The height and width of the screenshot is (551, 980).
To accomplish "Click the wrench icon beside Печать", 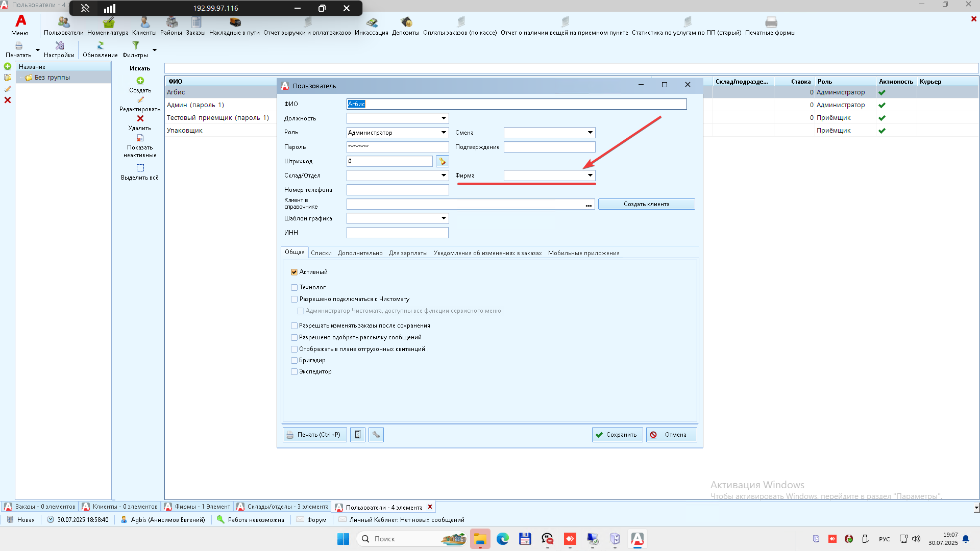I will pos(376,435).
